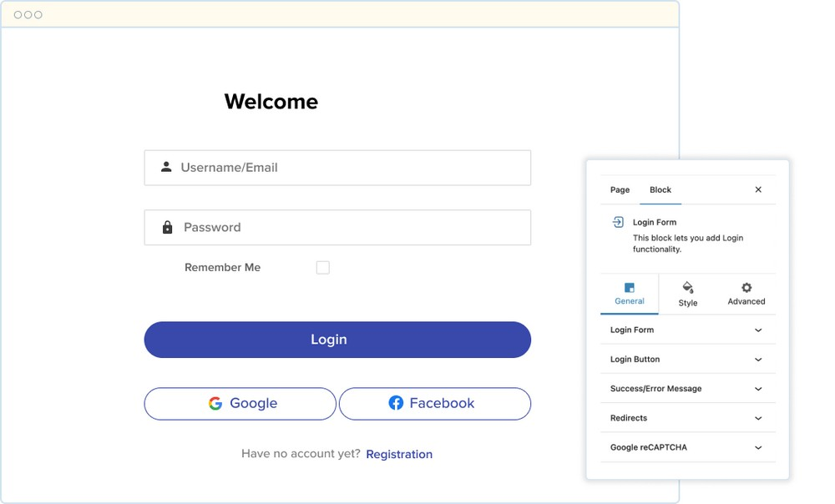Open the Advanced settings tab label
Image resolution: width=835 pixels, height=504 pixels.
pyautogui.click(x=746, y=301)
